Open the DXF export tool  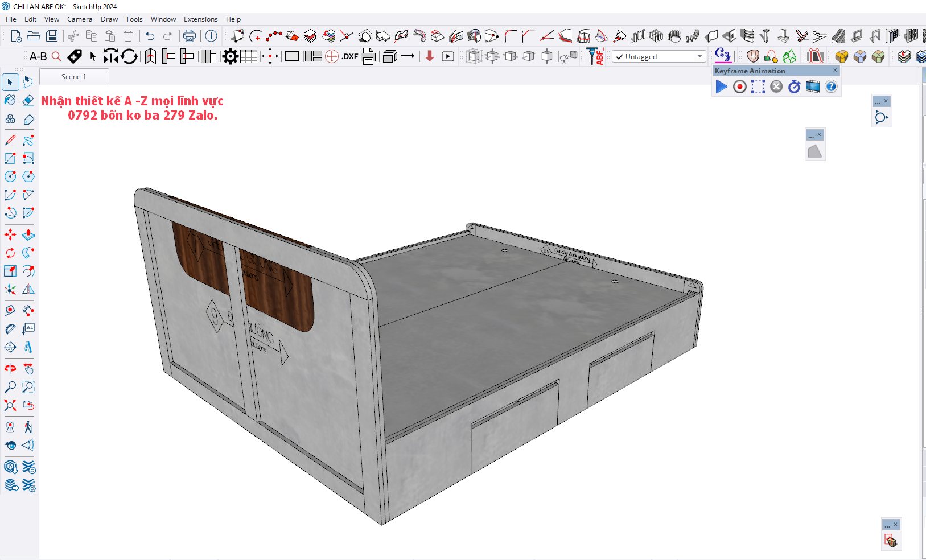(x=349, y=56)
